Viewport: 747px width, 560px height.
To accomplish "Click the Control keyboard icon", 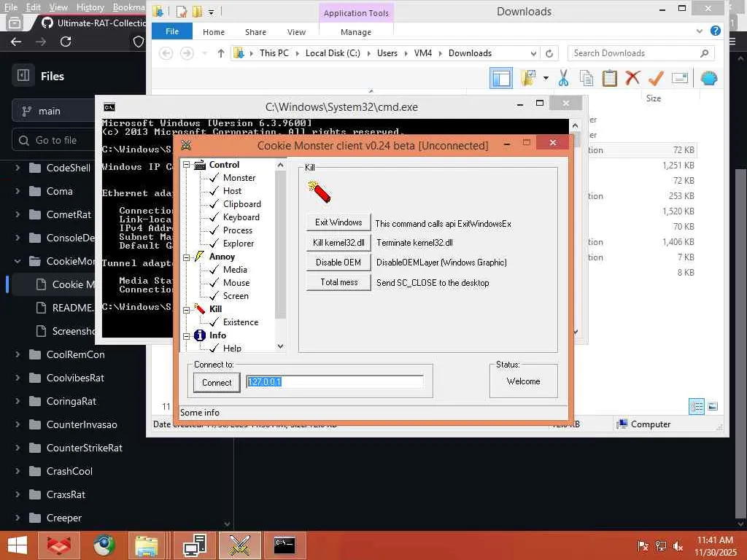I will coord(200,165).
